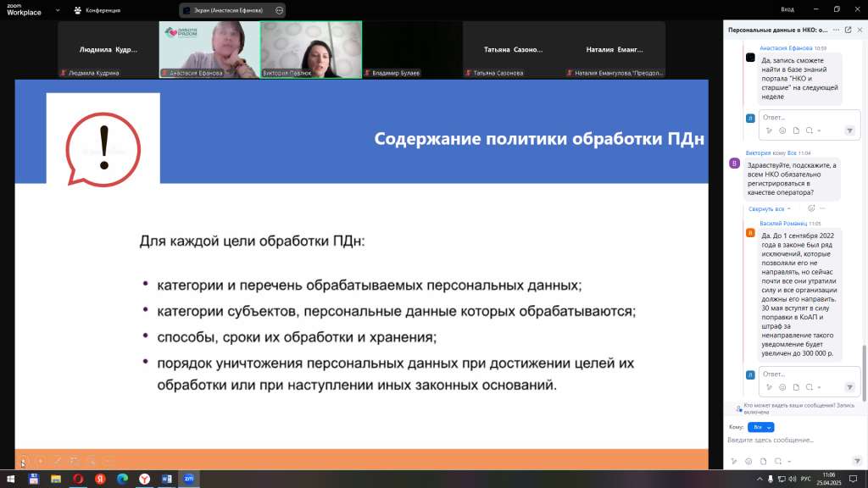Open Windows notification center
The height and width of the screenshot is (488, 868).
(x=854, y=480)
